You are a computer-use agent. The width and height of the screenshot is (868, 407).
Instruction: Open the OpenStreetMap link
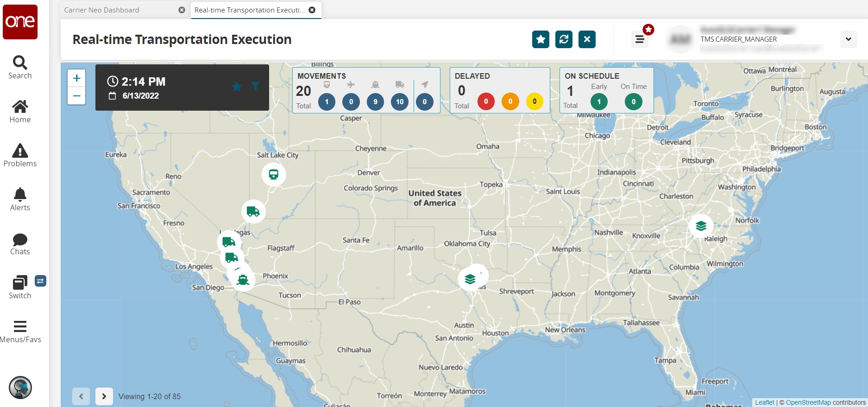pyautogui.click(x=808, y=402)
